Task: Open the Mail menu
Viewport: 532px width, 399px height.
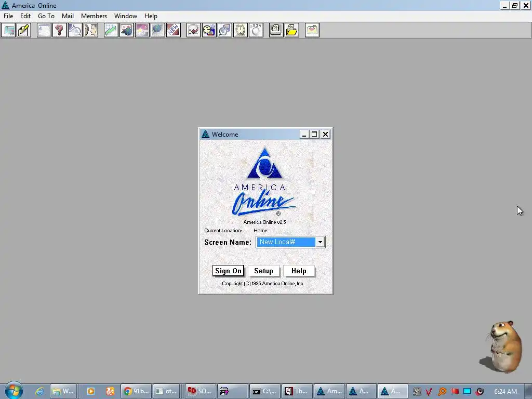Action: (x=68, y=16)
